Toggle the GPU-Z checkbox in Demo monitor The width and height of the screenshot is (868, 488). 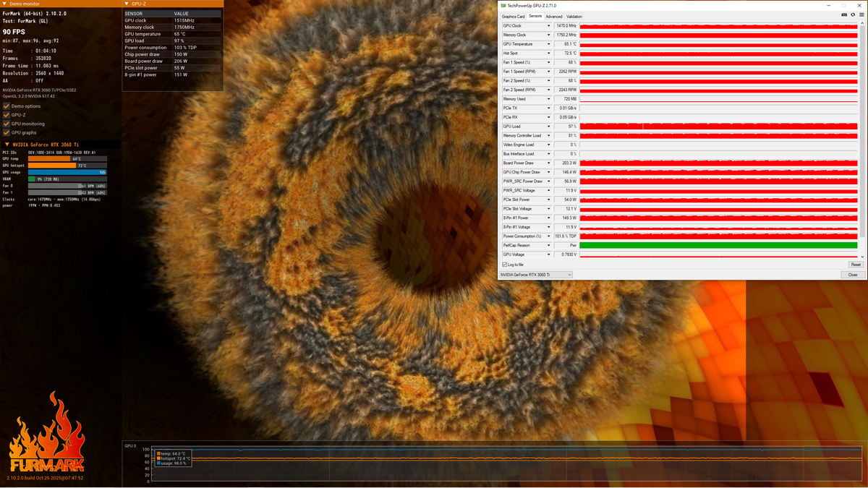pyautogui.click(x=7, y=115)
